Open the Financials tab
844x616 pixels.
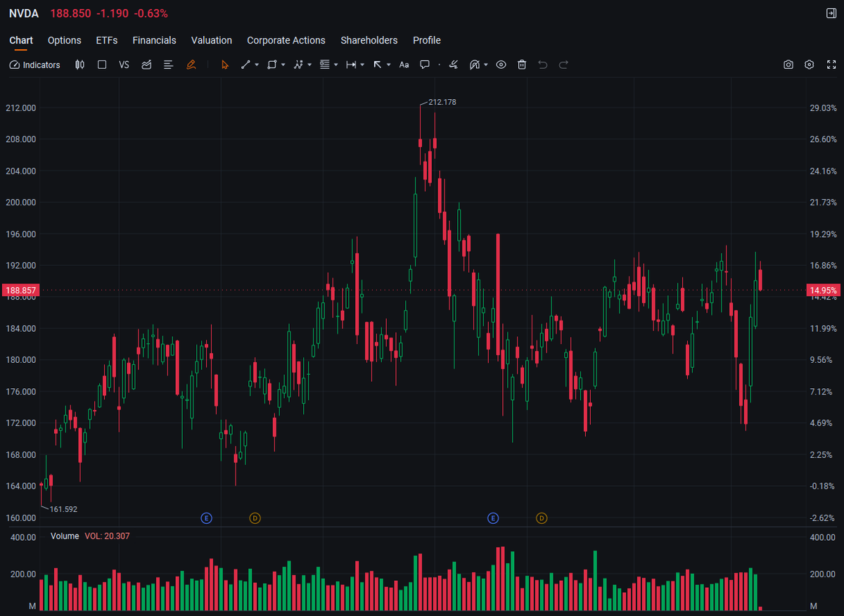pos(154,40)
